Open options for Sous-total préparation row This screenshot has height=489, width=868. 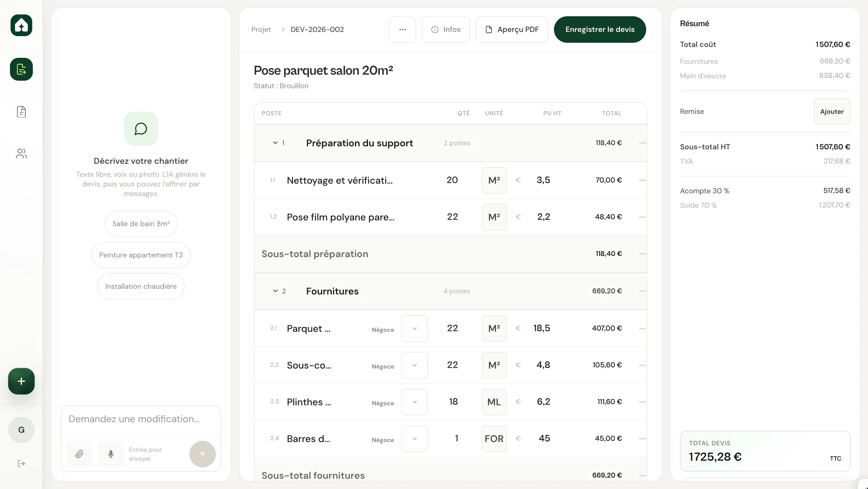point(642,254)
